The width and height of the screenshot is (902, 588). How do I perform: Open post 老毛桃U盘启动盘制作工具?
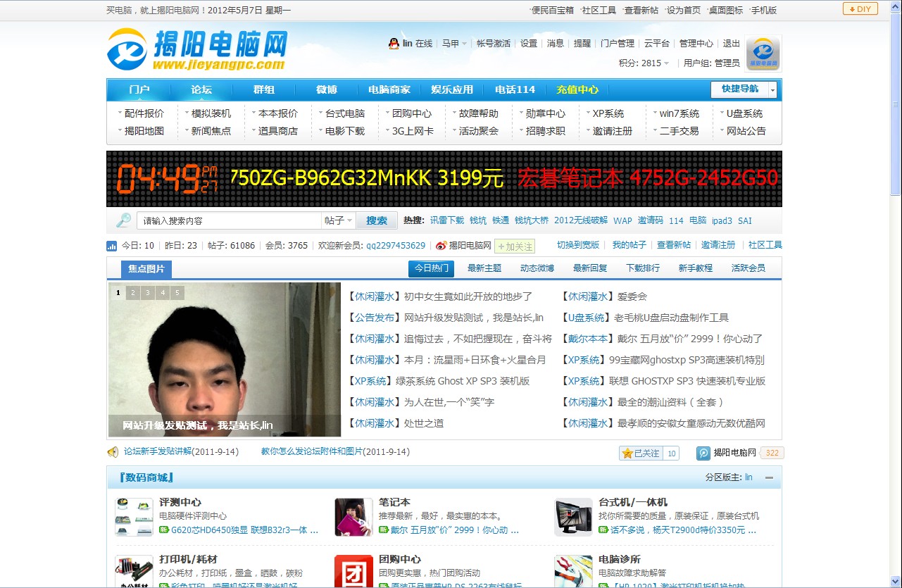coord(671,318)
